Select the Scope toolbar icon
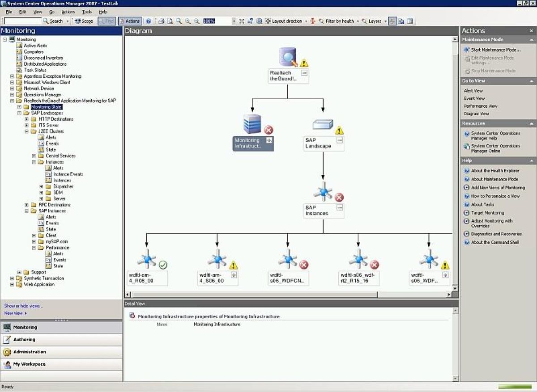This screenshot has width=537, height=392. pyautogui.click(x=83, y=21)
